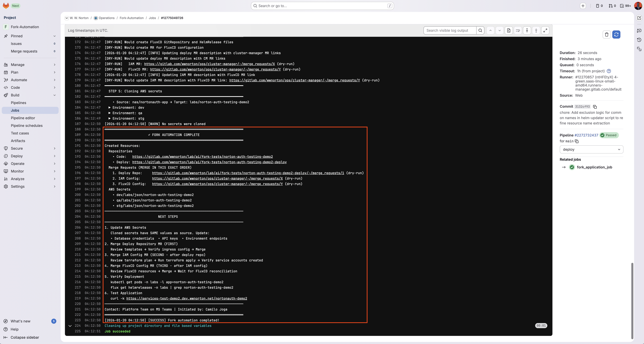This screenshot has width=644, height=344.
Task: Open the deploy stage dropdown
Action: click(591, 150)
